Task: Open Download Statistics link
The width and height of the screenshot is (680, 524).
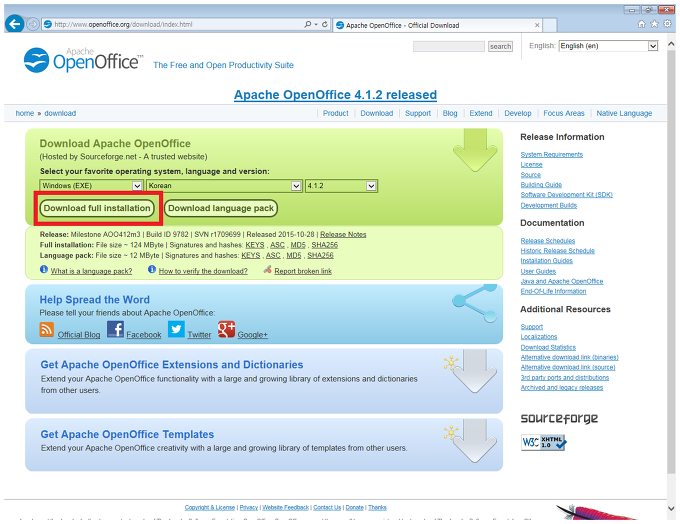Action: [548, 347]
